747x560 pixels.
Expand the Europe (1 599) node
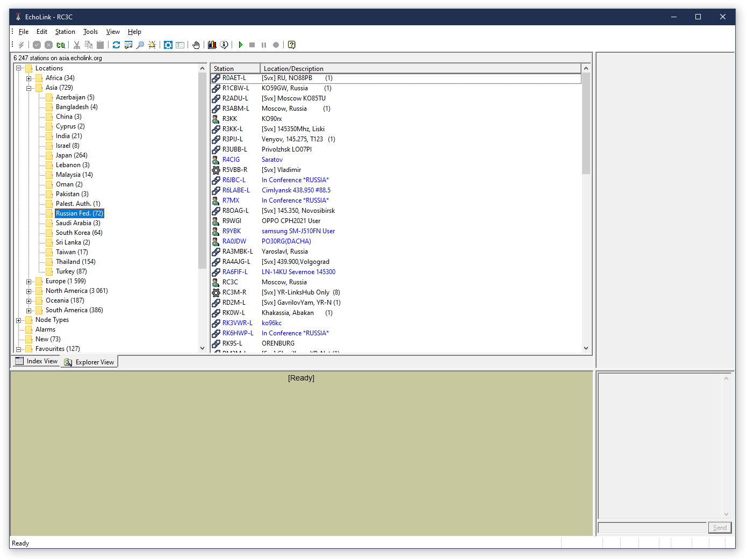[29, 282]
